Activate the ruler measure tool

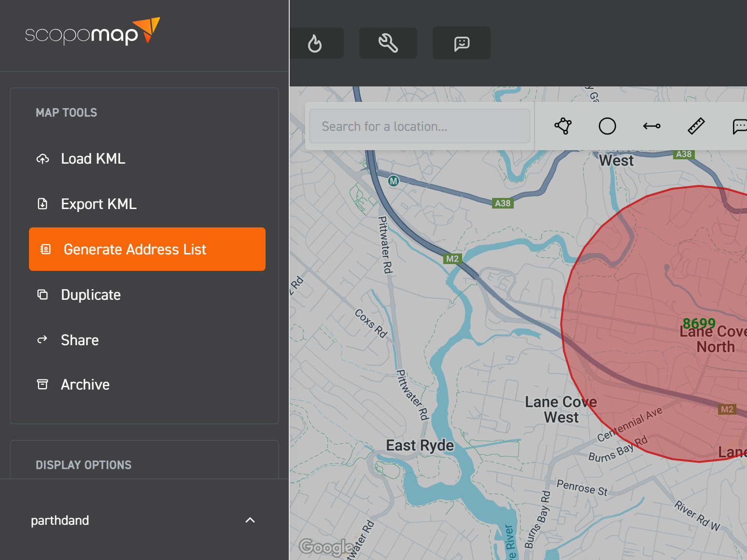[x=696, y=126]
